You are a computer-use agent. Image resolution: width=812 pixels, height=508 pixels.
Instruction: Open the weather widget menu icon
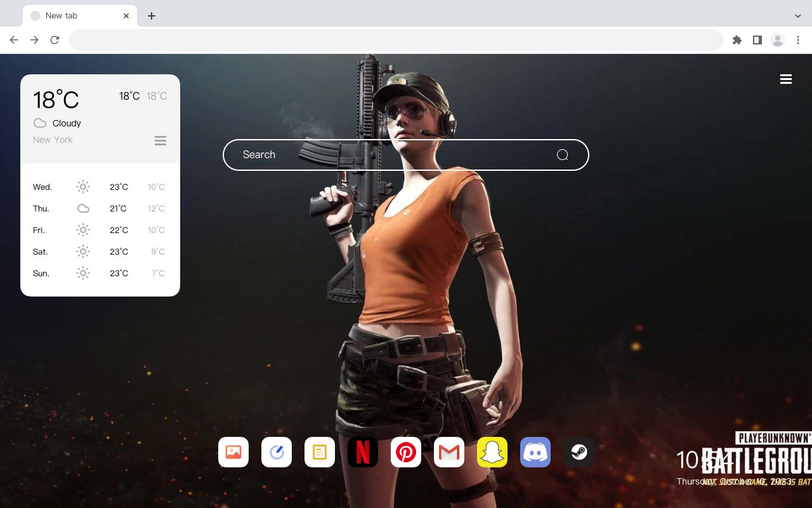(x=160, y=140)
